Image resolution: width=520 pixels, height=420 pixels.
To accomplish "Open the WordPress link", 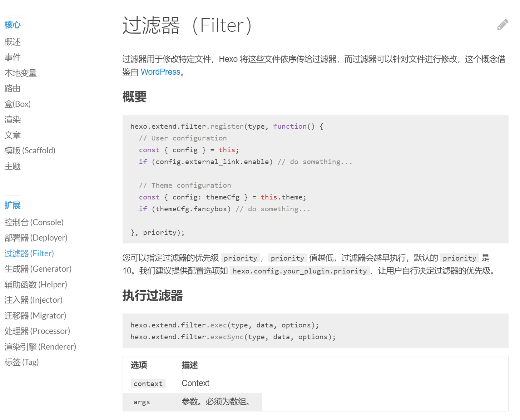I will [160, 72].
